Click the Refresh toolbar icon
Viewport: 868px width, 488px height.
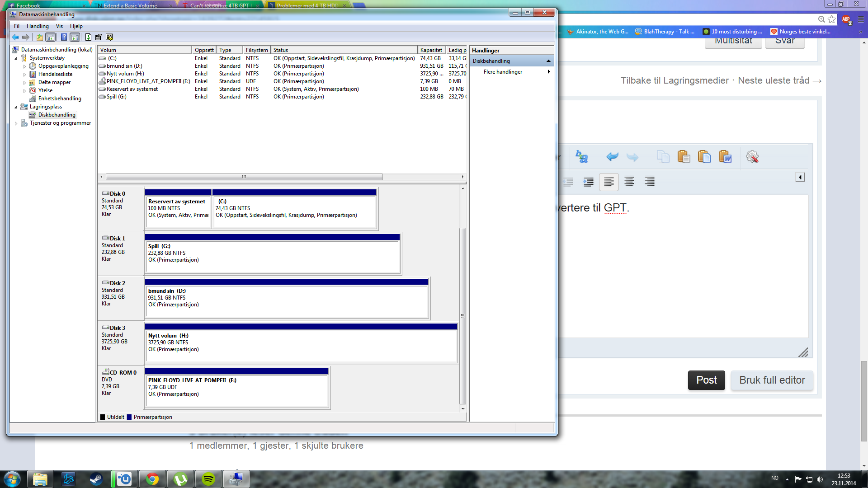[x=88, y=37]
